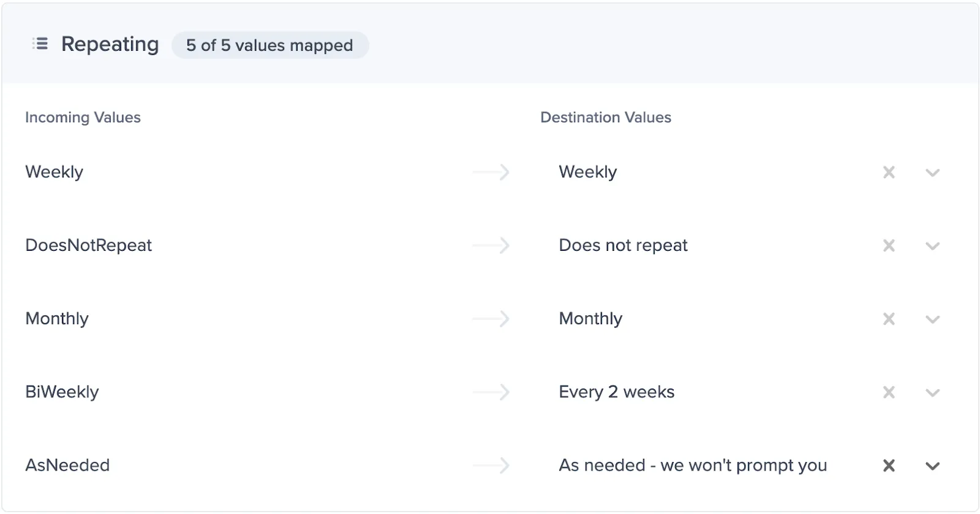The height and width of the screenshot is (514, 980).
Task: Click the 5 of 5 values mapped badge
Action: [x=270, y=45]
